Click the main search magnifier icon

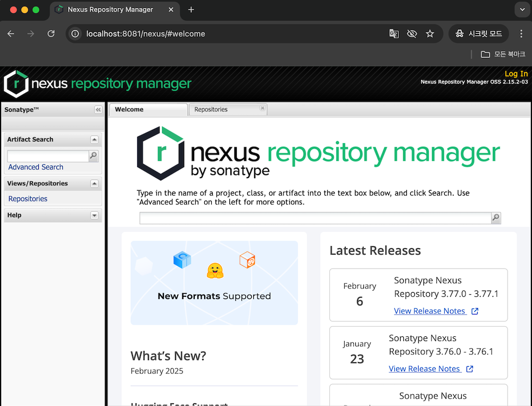click(496, 218)
